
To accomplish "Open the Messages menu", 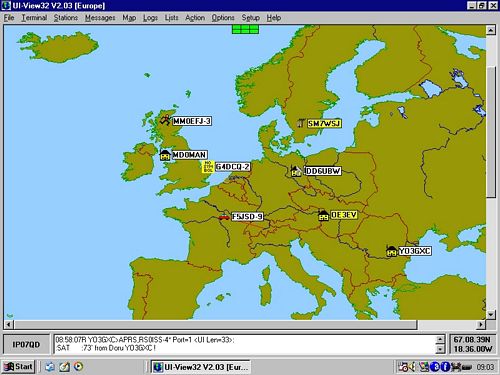I will click(x=100, y=18).
